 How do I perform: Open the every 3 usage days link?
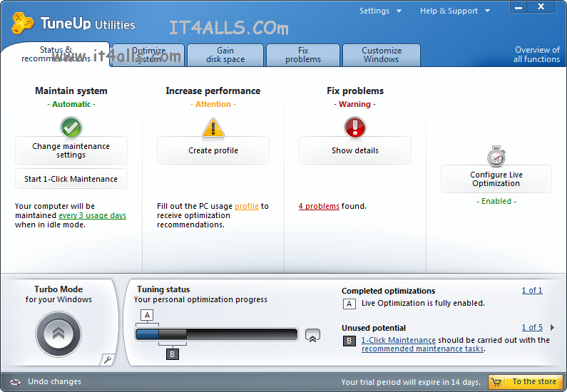click(x=92, y=216)
